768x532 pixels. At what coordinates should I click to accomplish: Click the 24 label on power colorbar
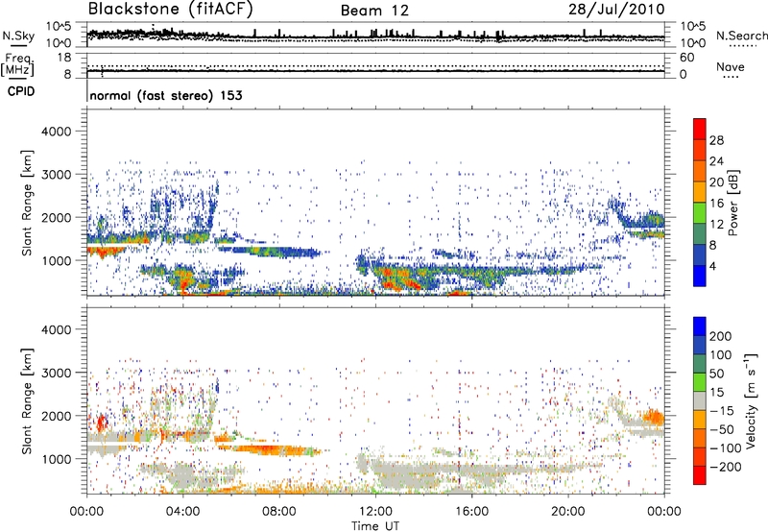pyautogui.click(x=716, y=161)
